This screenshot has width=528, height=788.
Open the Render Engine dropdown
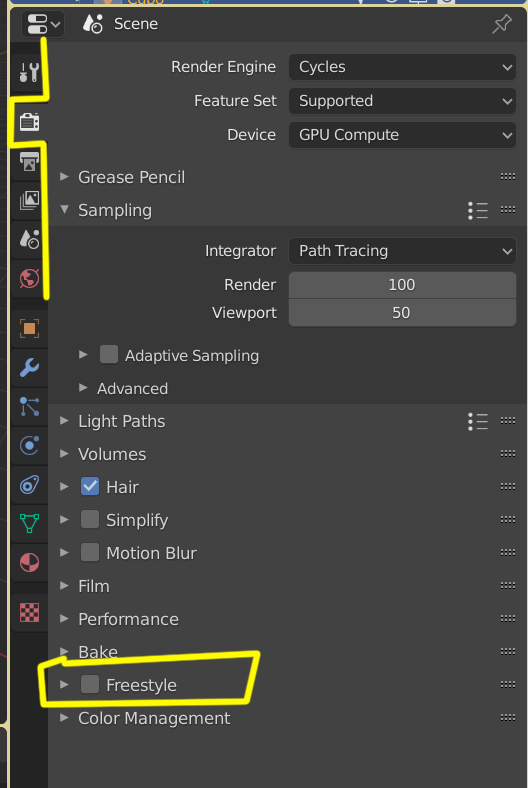(x=402, y=67)
